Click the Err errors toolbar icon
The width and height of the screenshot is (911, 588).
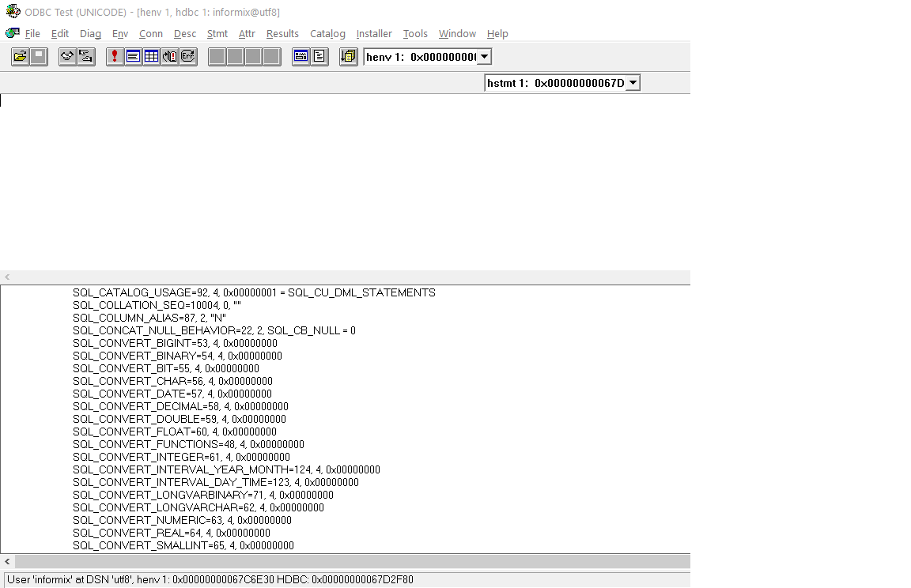point(188,57)
